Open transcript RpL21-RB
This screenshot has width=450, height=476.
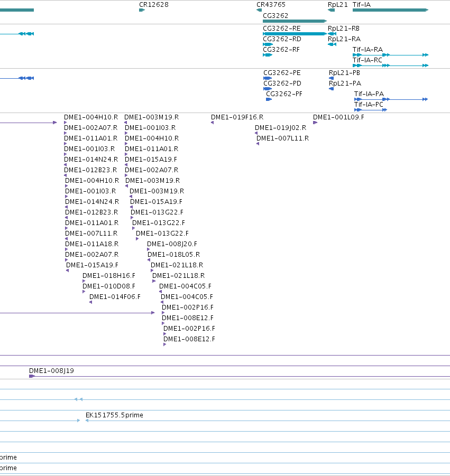pyautogui.click(x=332, y=34)
